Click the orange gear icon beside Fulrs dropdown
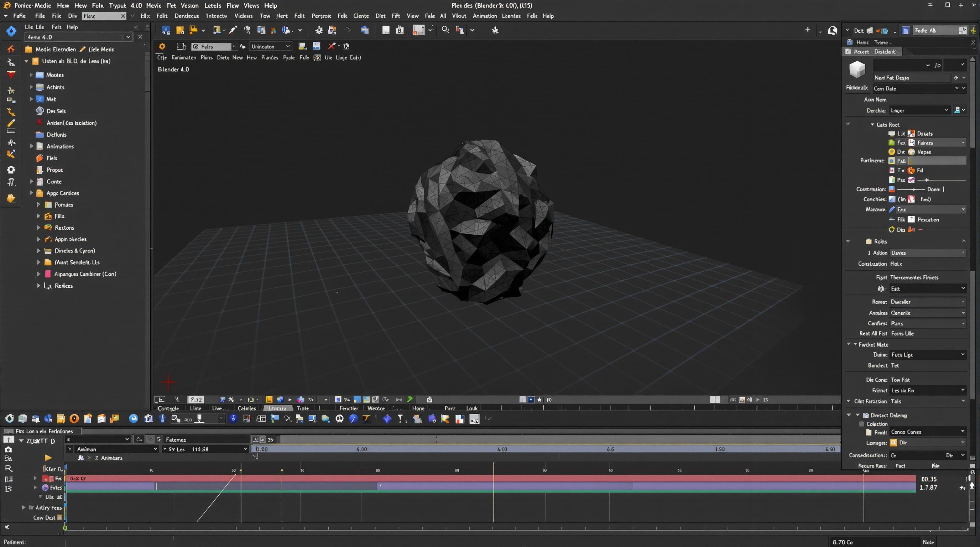This screenshot has width=980, height=547. [x=162, y=46]
